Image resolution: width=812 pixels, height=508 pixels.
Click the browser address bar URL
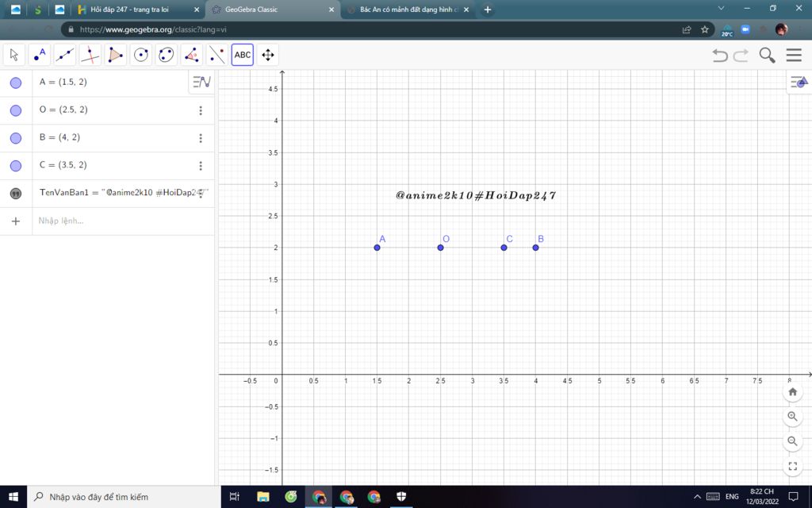pyautogui.click(x=153, y=29)
